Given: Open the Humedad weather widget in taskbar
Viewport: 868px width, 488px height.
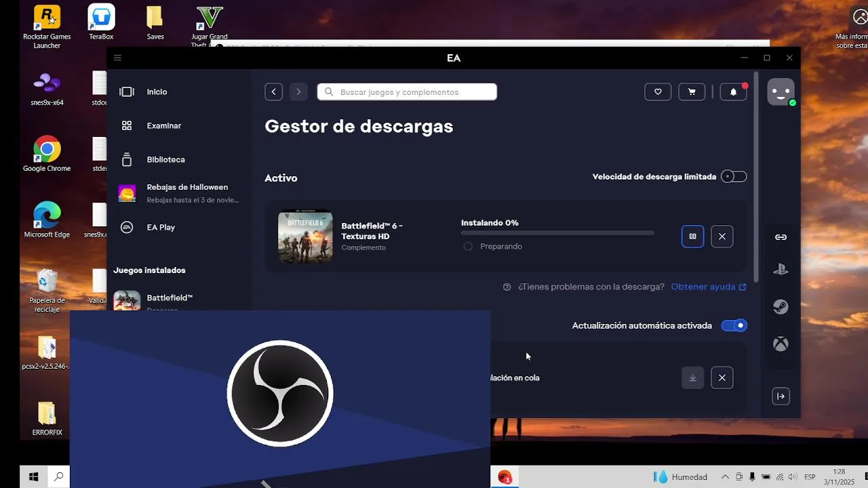Looking at the screenshot, I should [x=682, y=477].
